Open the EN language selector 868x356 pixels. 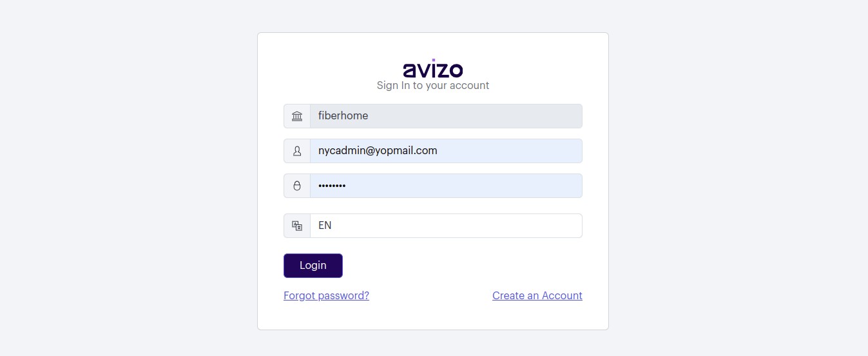point(446,226)
